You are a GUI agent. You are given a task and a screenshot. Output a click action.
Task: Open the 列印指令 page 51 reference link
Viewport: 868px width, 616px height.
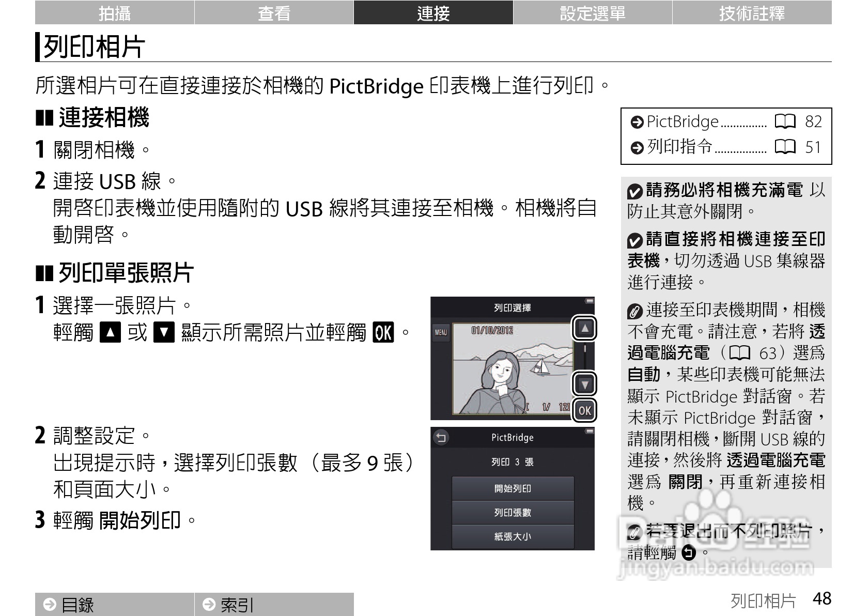click(726, 147)
